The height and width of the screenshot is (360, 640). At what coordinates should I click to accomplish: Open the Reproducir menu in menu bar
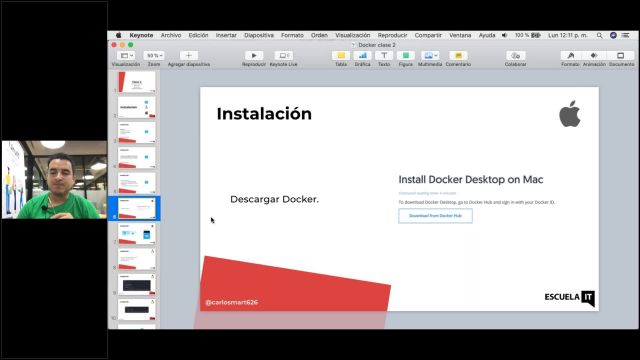(392, 36)
